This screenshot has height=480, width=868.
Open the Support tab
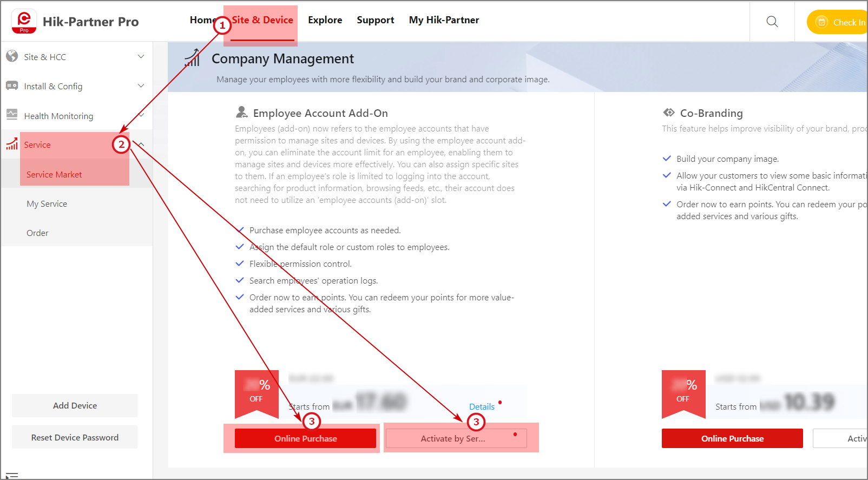coord(376,20)
